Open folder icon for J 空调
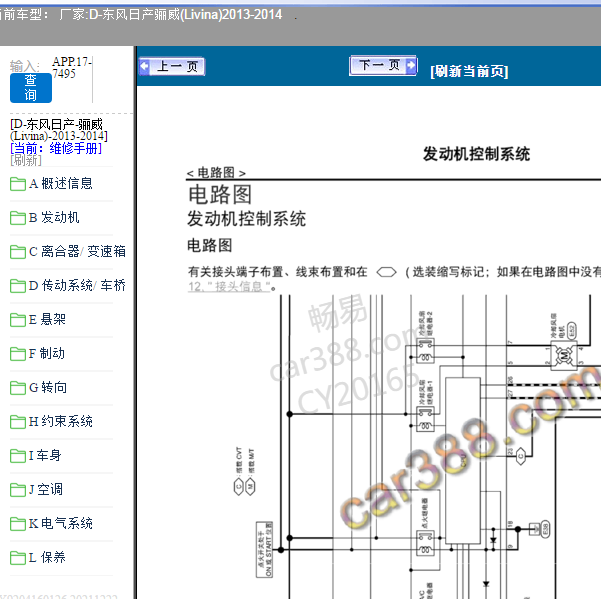 point(18,489)
